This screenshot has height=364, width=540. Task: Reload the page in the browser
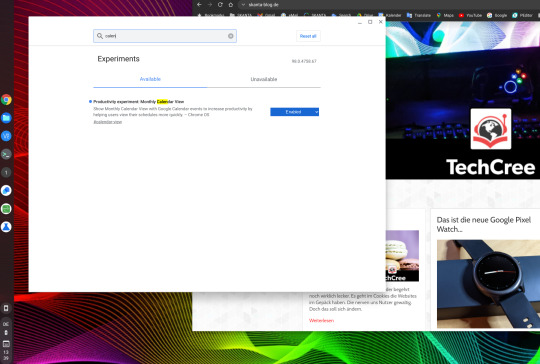coord(220,4)
